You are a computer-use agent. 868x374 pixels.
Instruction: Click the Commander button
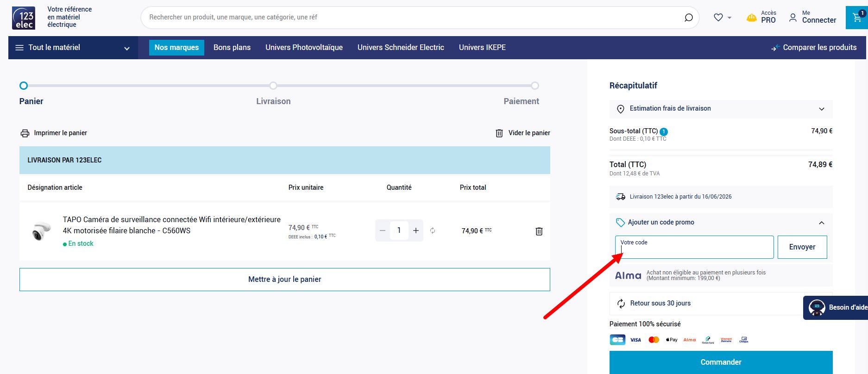721,362
